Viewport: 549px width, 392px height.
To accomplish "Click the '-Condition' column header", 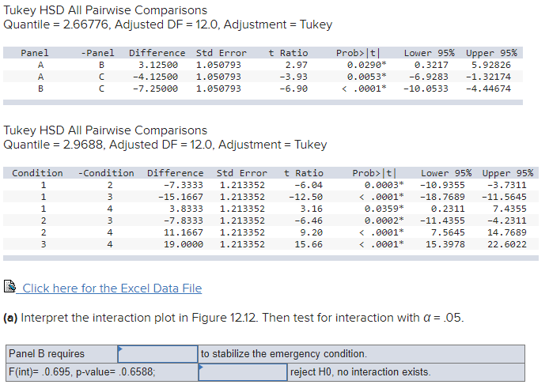I will [106, 173].
